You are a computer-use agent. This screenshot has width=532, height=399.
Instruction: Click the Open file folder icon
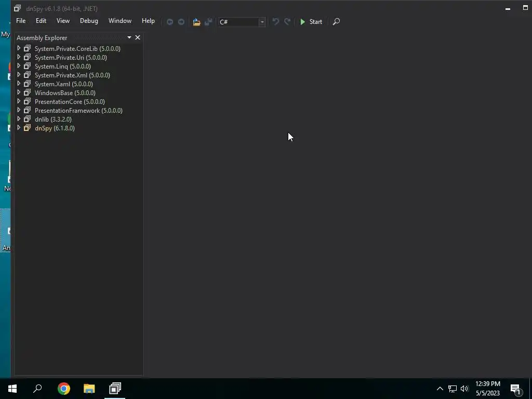click(x=196, y=22)
